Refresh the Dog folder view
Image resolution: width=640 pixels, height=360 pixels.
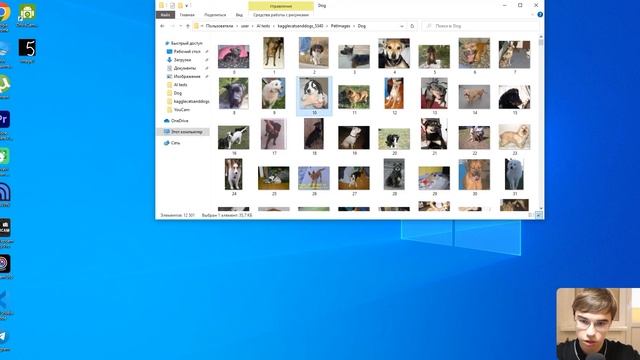click(x=412, y=26)
